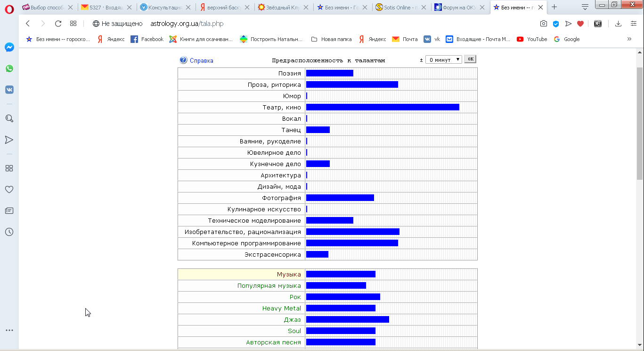Open My Flow arrow icon in sidebar
Image resolution: width=644 pixels, height=351 pixels.
tap(9, 140)
